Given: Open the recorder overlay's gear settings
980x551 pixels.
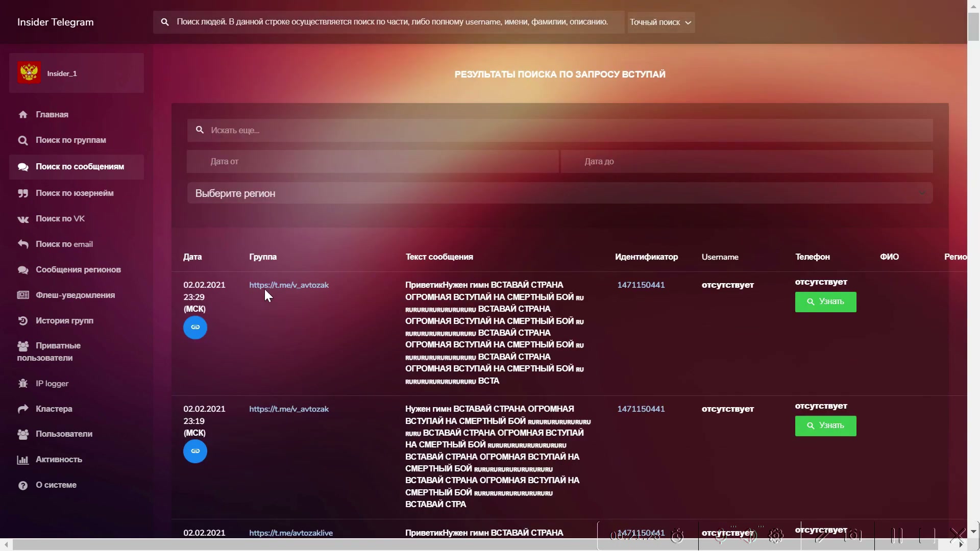Looking at the screenshot, I should pyautogui.click(x=776, y=536).
